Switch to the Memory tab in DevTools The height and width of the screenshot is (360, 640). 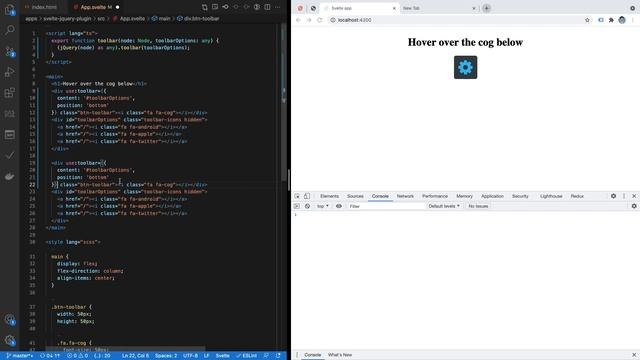click(x=464, y=196)
